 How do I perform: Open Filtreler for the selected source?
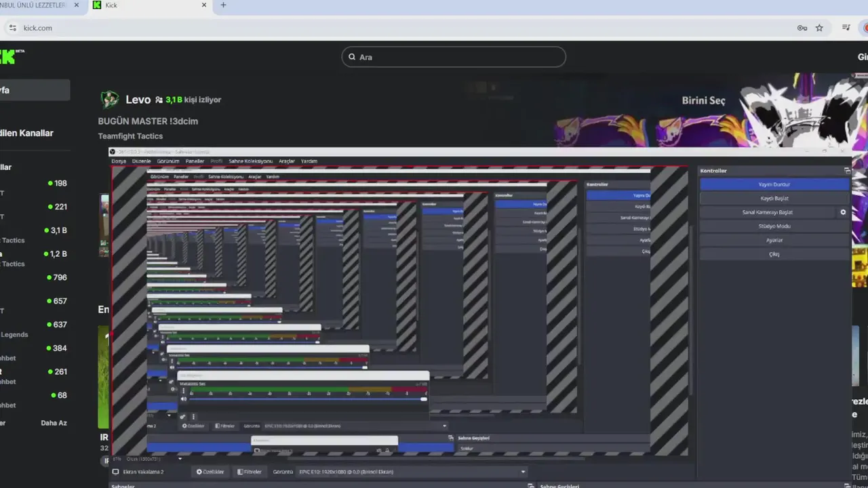[249, 472]
